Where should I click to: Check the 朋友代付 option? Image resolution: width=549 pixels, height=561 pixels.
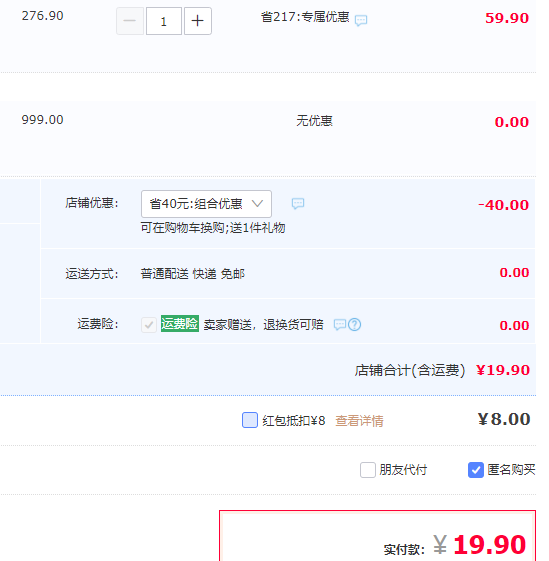[x=368, y=470]
